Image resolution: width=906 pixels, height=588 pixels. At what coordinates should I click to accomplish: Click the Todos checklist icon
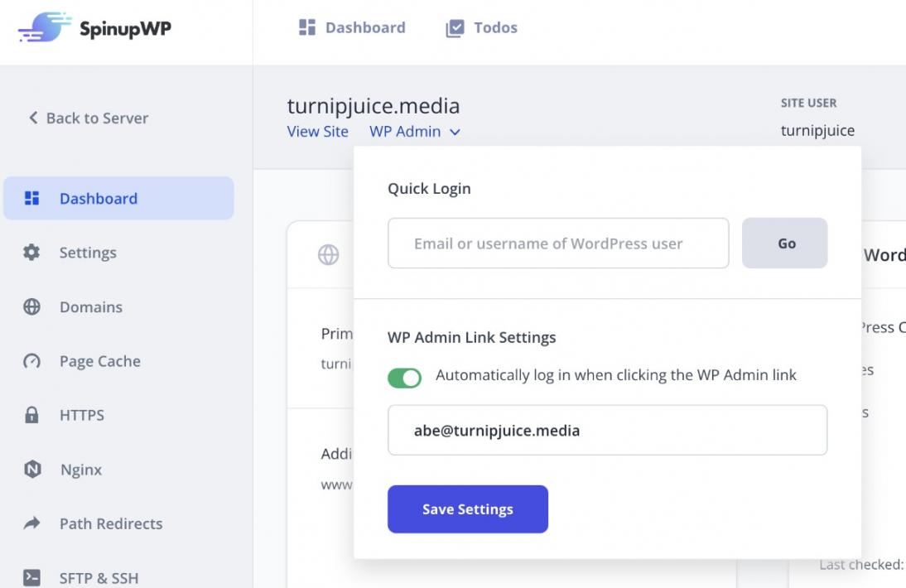tap(455, 27)
